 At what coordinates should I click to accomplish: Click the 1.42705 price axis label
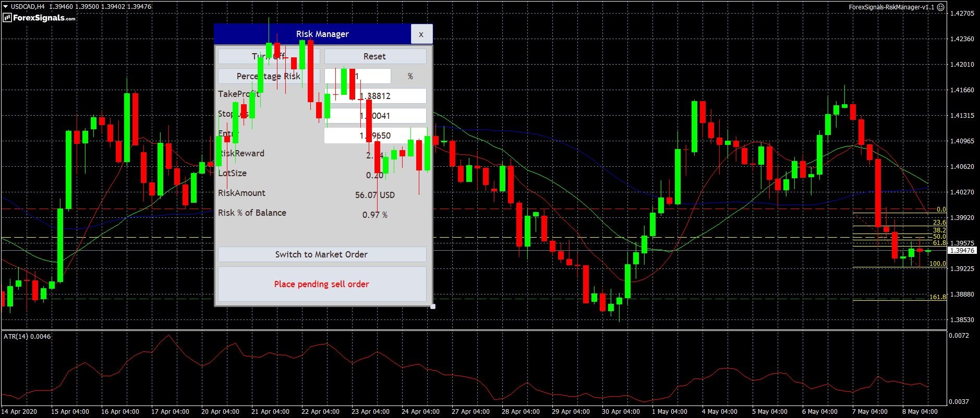click(962, 14)
